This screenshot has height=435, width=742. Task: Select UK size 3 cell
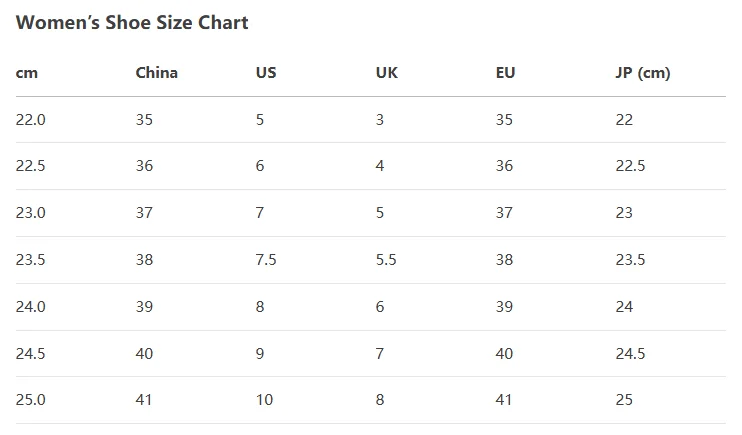point(380,120)
